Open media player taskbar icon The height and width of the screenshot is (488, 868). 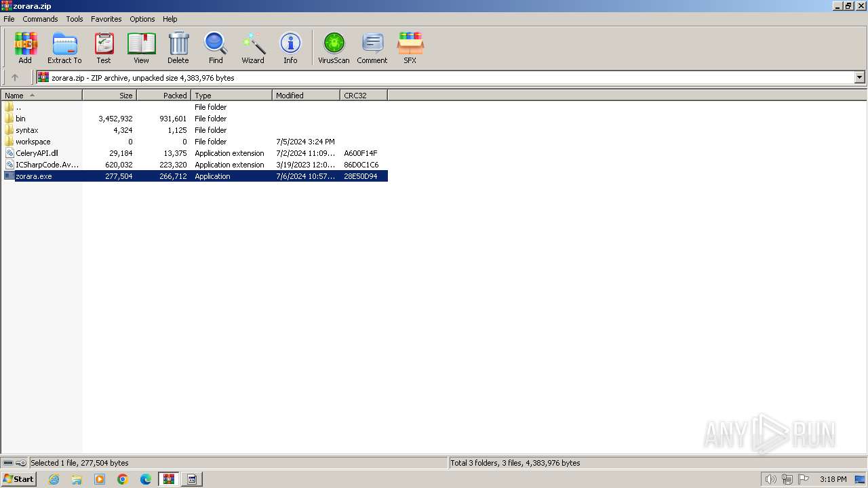click(100, 479)
